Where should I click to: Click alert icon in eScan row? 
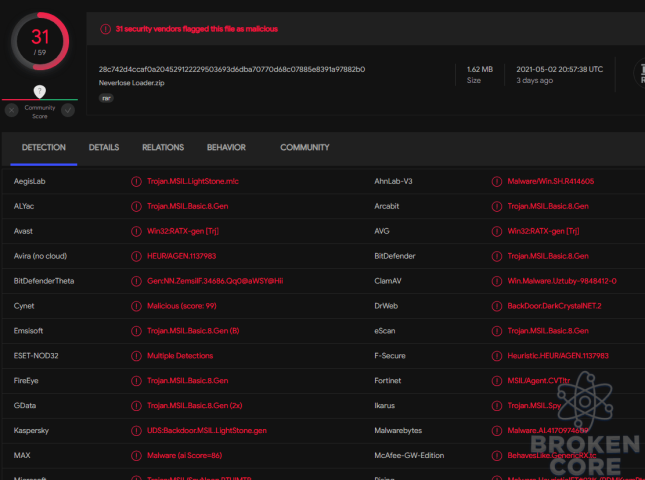pyautogui.click(x=497, y=331)
